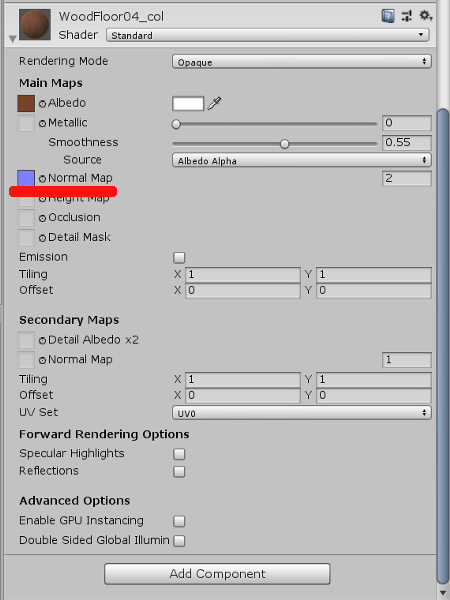The height and width of the screenshot is (600, 450).
Task: Click the Add Component button
Action: click(x=217, y=574)
